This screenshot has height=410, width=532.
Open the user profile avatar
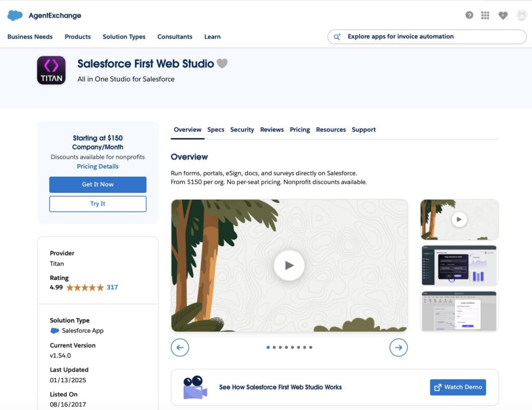522,15
